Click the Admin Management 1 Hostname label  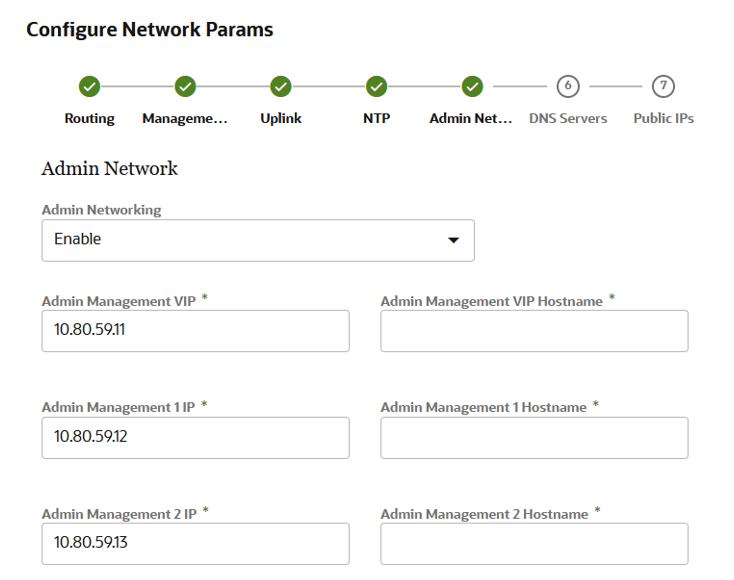click(x=484, y=407)
